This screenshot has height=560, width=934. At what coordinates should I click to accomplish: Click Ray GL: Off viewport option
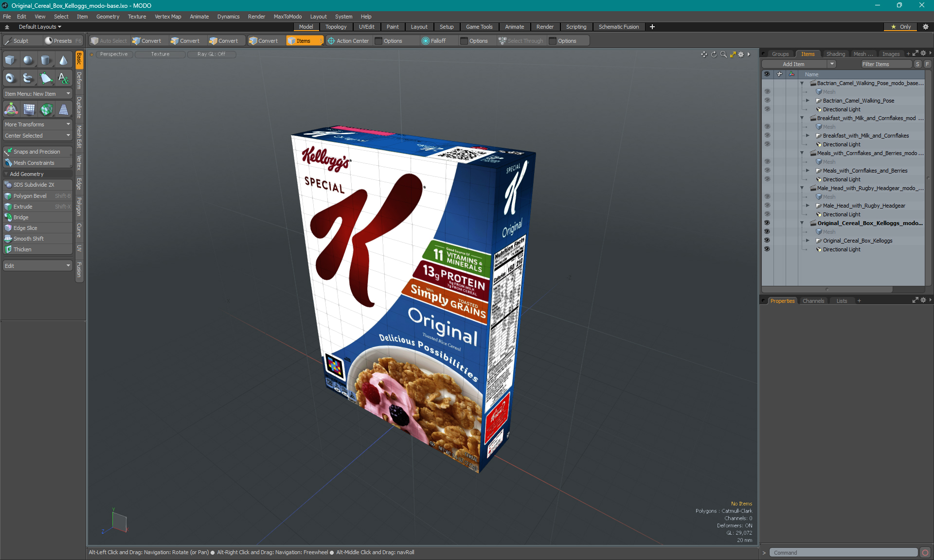[x=211, y=54]
